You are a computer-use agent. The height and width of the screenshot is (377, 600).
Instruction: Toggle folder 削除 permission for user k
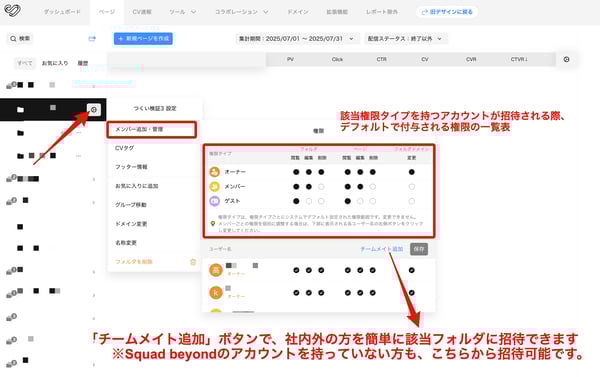(x=321, y=293)
